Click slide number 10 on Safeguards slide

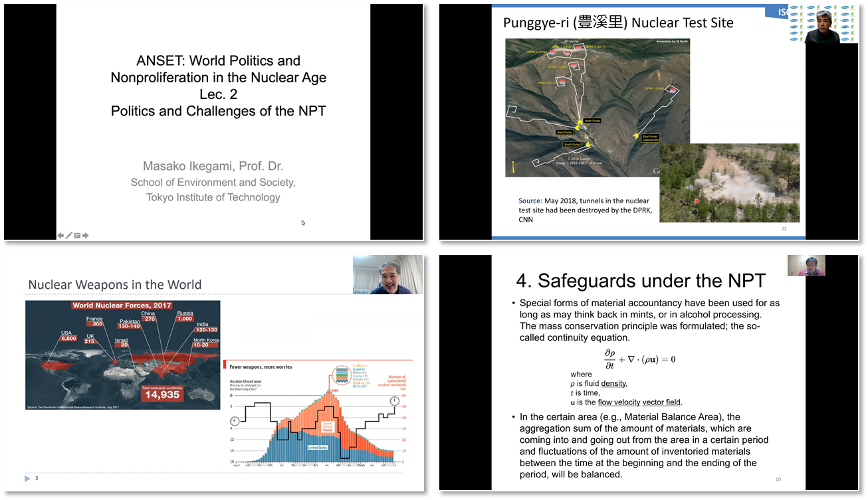[x=778, y=479]
